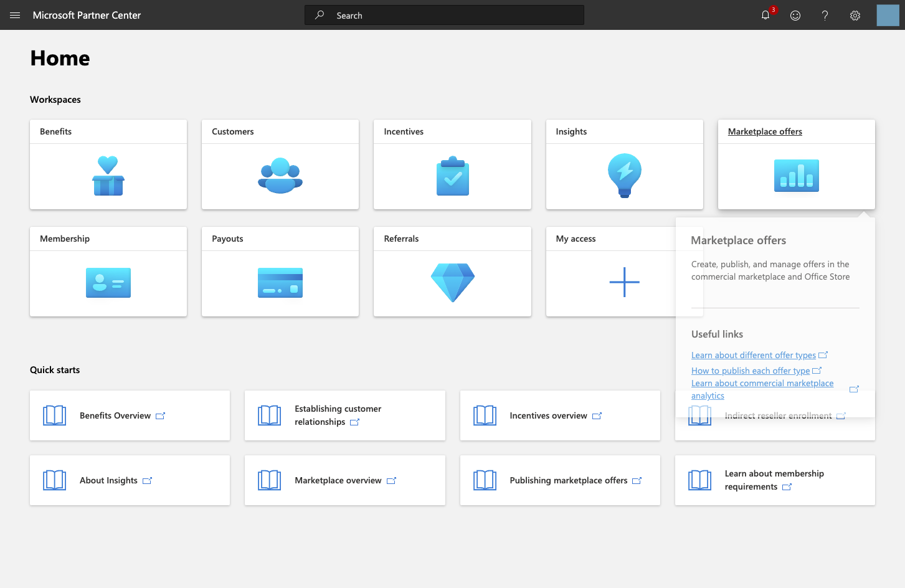Image resolution: width=905 pixels, height=588 pixels.
Task: Open Establishing customer relationships quick start
Action: pyautogui.click(x=345, y=415)
